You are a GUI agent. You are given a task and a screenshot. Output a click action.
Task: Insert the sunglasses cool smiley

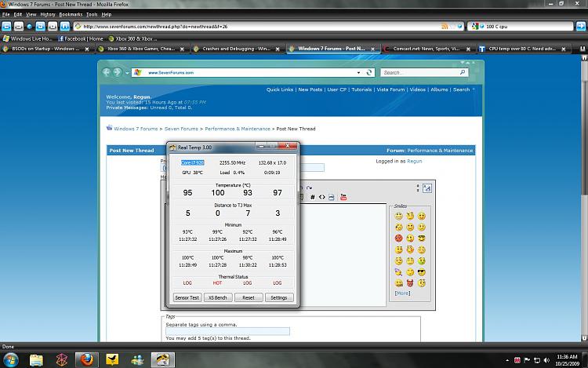click(422, 272)
